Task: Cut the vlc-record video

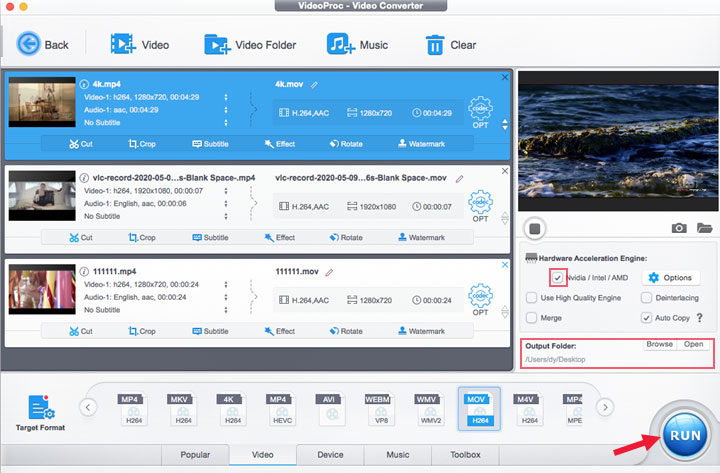Action: pos(81,237)
